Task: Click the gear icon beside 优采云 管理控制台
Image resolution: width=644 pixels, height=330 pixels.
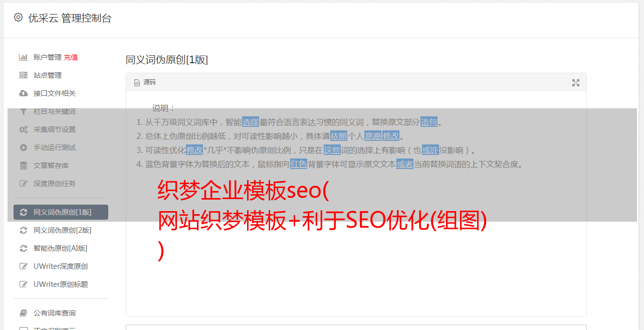Action: [18, 18]
